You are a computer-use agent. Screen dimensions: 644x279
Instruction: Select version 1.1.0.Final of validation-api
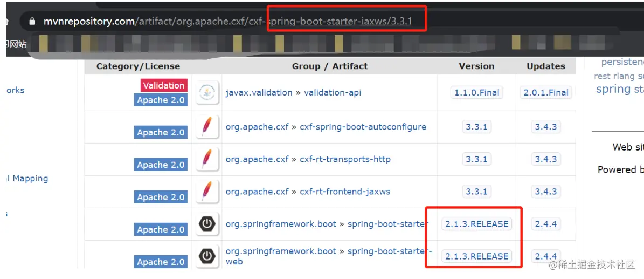477,93
